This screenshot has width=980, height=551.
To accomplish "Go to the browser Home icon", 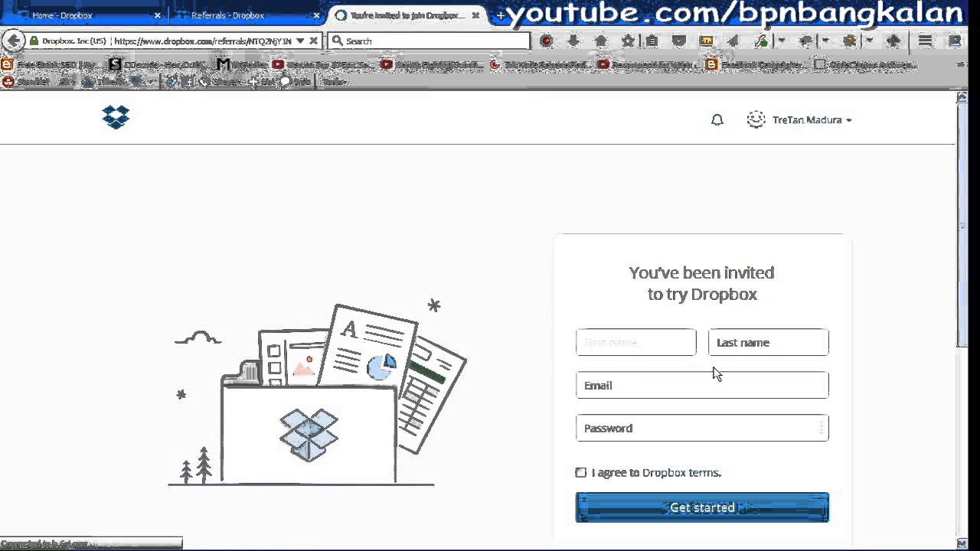I will pos(601,41).
